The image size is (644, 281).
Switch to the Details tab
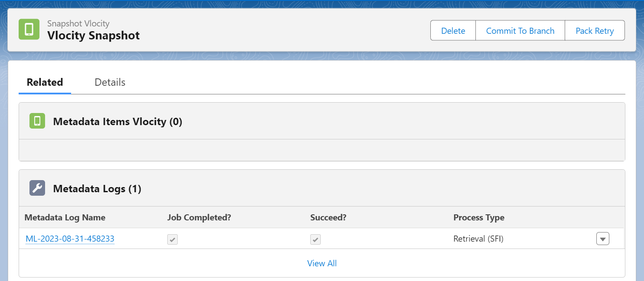110,82
